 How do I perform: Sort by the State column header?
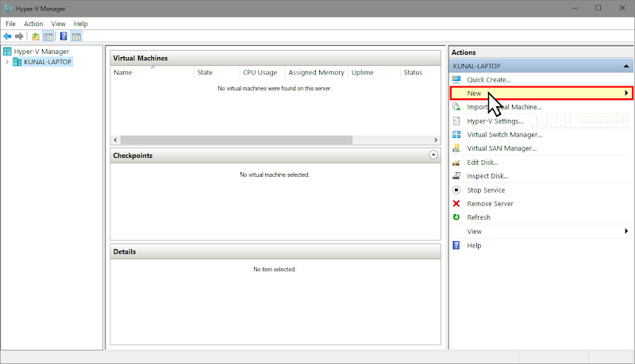(217, 72)
